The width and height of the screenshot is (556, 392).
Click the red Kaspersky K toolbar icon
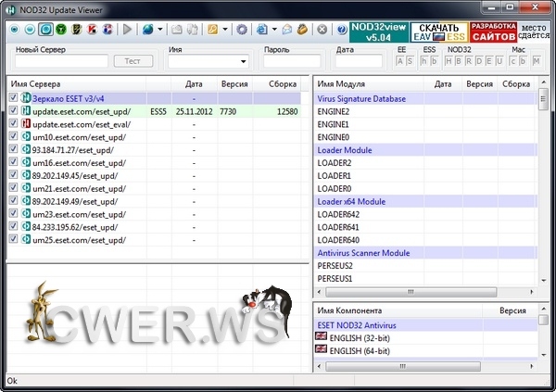pyautogui.click(x=91, y=29)
